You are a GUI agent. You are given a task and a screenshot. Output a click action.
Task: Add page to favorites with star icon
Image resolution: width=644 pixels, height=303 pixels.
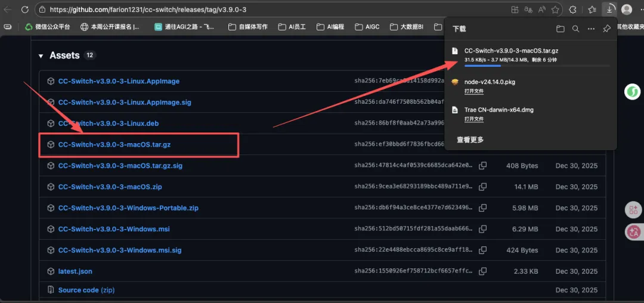coord(555,10)
